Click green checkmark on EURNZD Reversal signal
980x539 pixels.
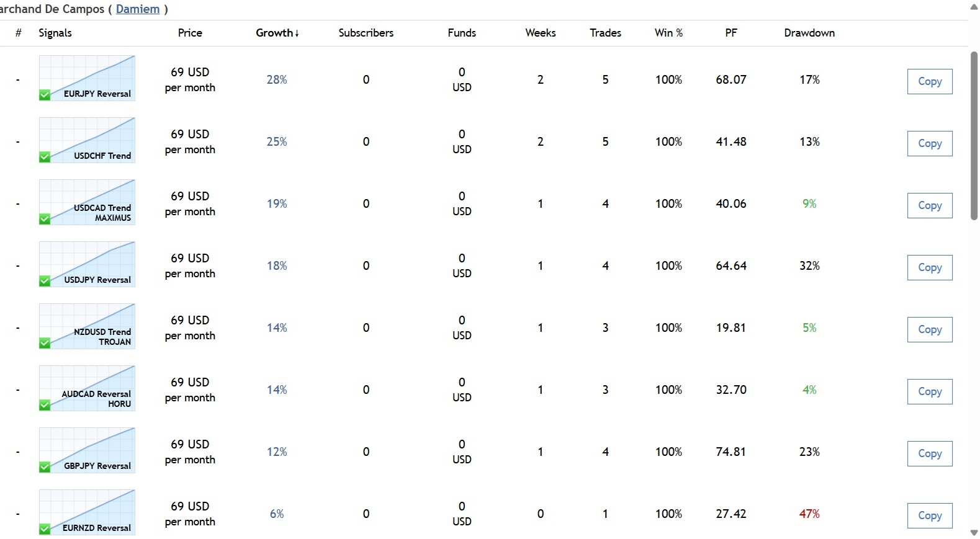pyautogui.click(x=45, y=529)
